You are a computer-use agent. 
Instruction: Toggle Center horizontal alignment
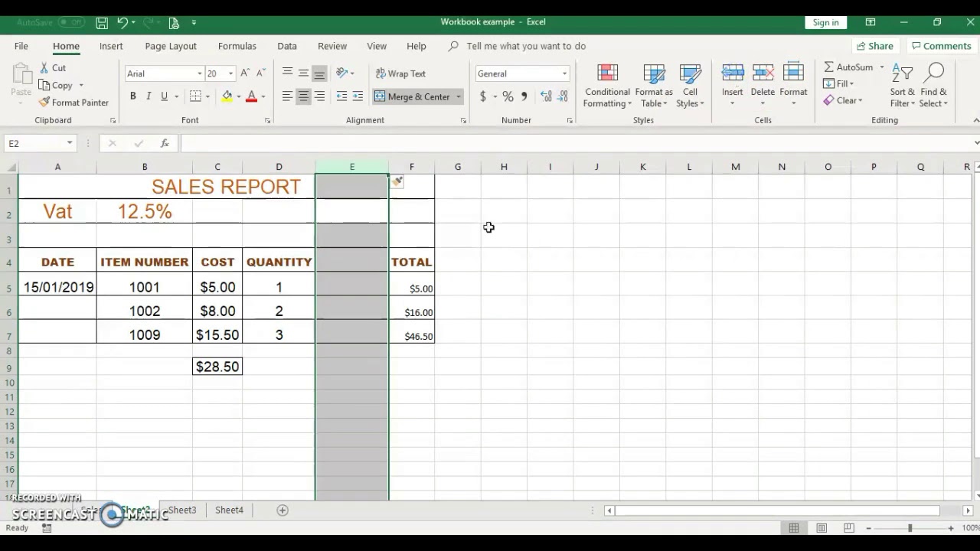coord(303,96)
